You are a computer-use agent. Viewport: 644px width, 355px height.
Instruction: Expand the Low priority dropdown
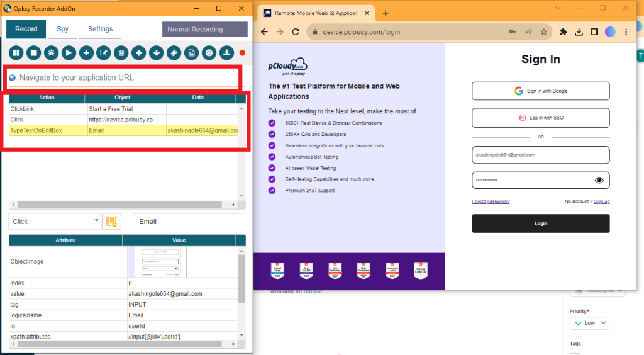(x=589, y=323)
